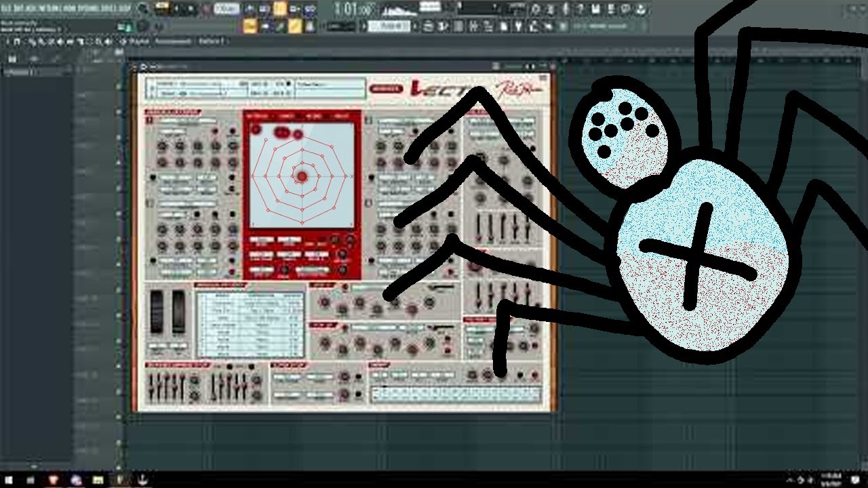Select the third tab above the XY vector pad

(x=313, y=116)
